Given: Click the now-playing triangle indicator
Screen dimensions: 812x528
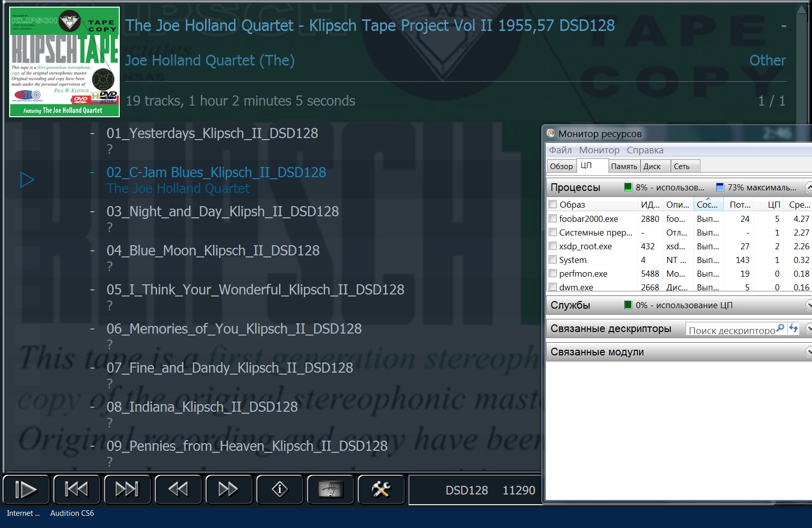Looking at the screenshot, I should (27, 180).
